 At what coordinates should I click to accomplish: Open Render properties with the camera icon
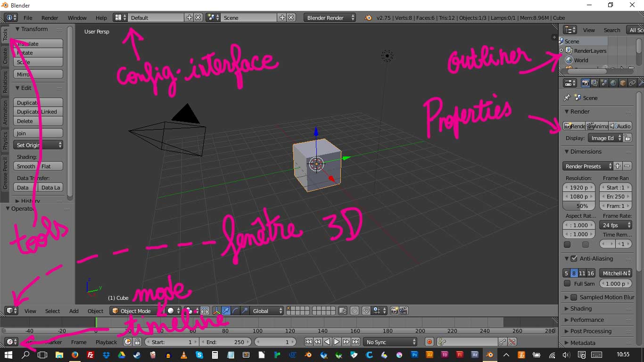pos(585,82)
